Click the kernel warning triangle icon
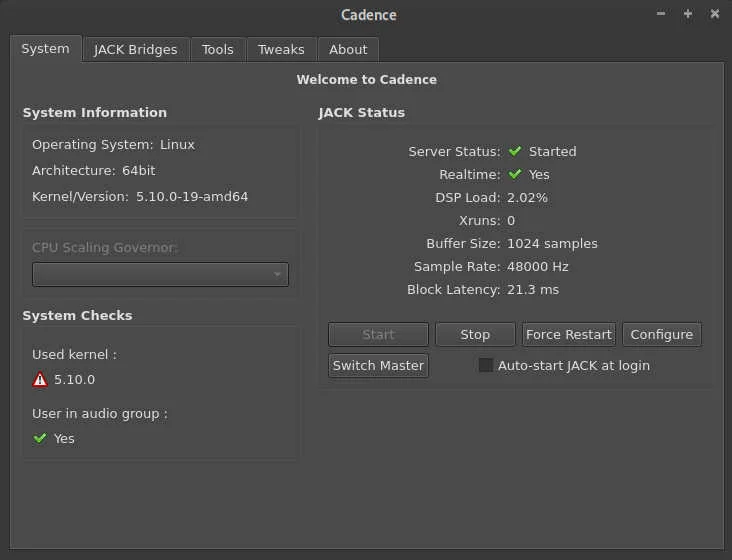This screenshot has height=560, width=732. click(40, 379)
